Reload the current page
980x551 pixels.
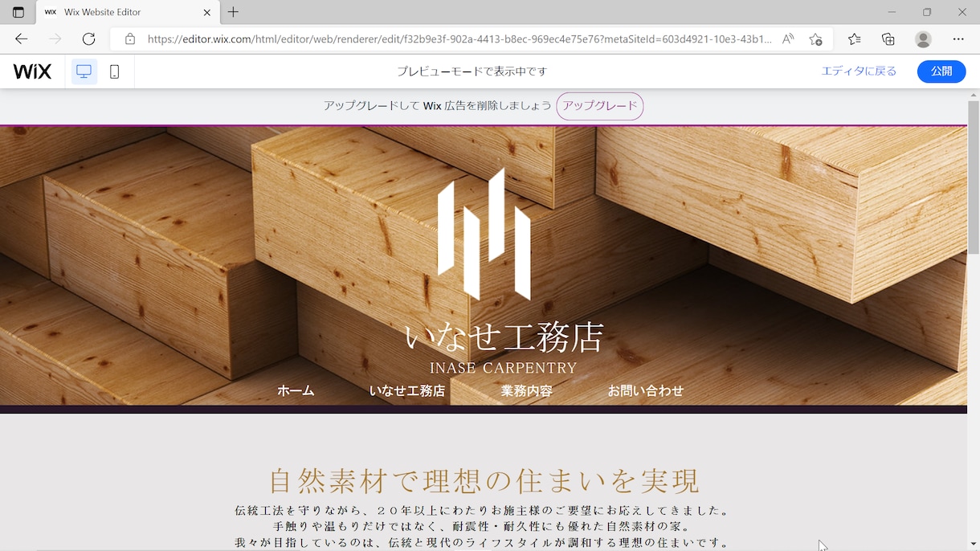pos(88,39)
